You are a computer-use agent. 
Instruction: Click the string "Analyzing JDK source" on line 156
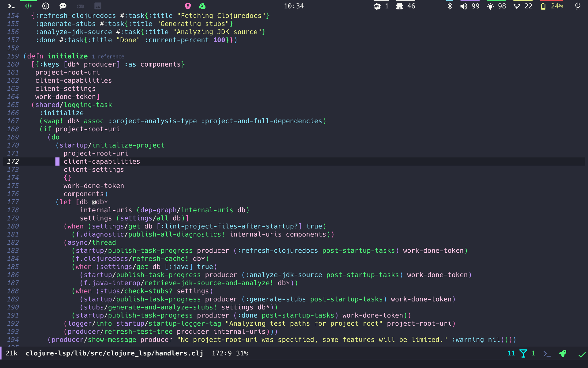[217, 32]
